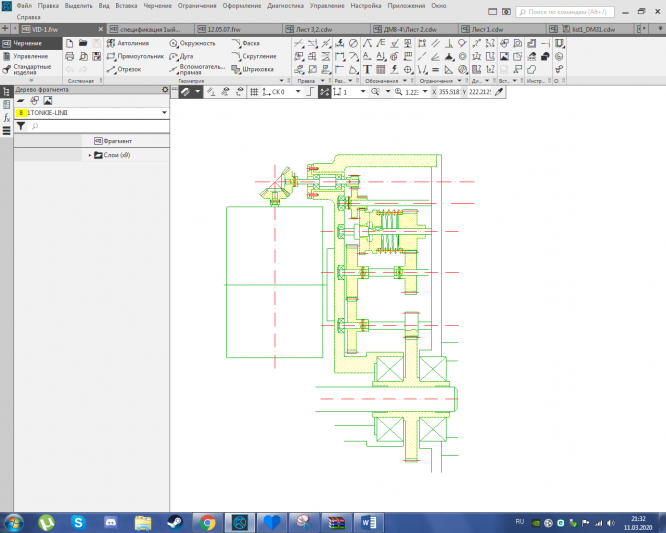Viewport: 666px width, 533px height.
Task: Open the Оформление menu
Action: 241,7
